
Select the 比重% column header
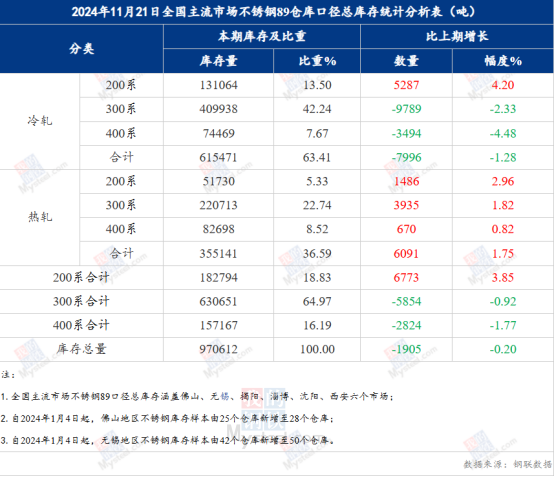click(x=317, y=61)
